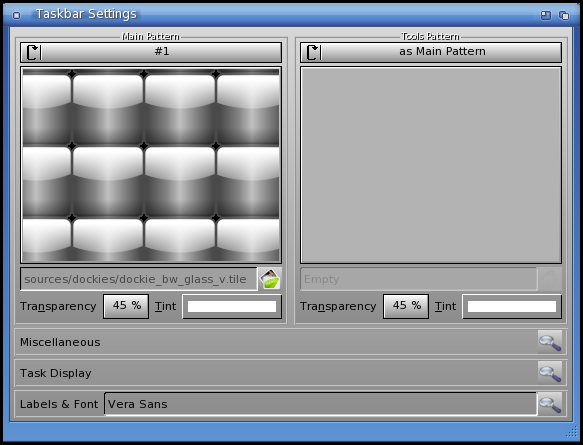Open Task Display settings magnifier icon
The image size is (583, 445).
(x=550, y=373)
